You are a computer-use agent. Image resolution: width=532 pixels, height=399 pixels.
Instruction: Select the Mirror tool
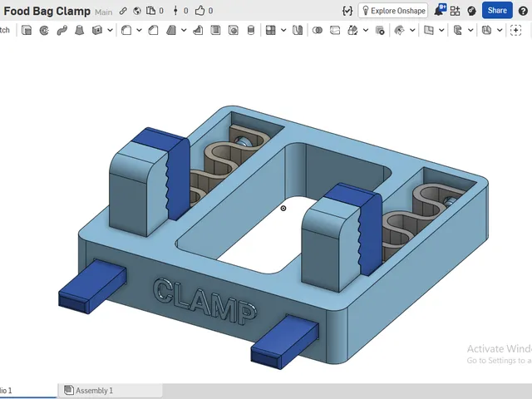(298, 31)
